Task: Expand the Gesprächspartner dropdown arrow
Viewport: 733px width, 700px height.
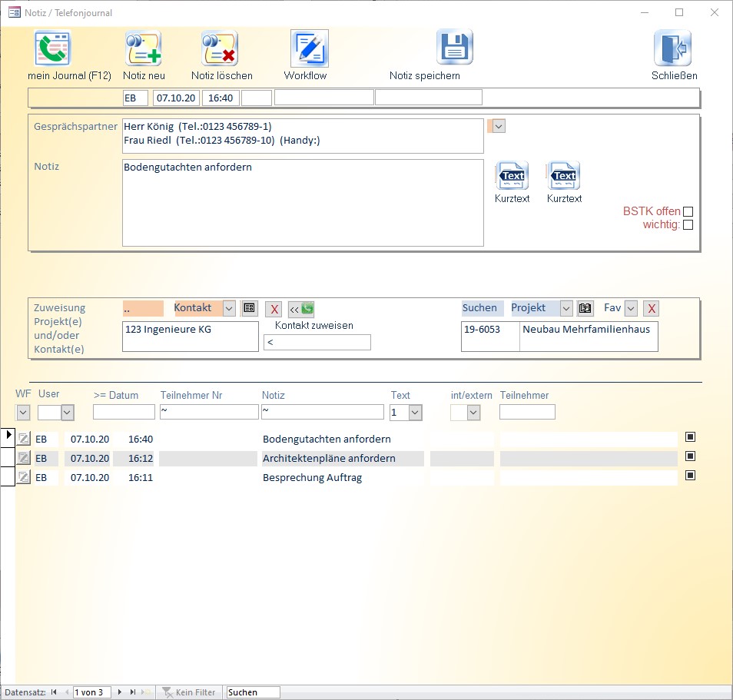Action: click(499, 126)
